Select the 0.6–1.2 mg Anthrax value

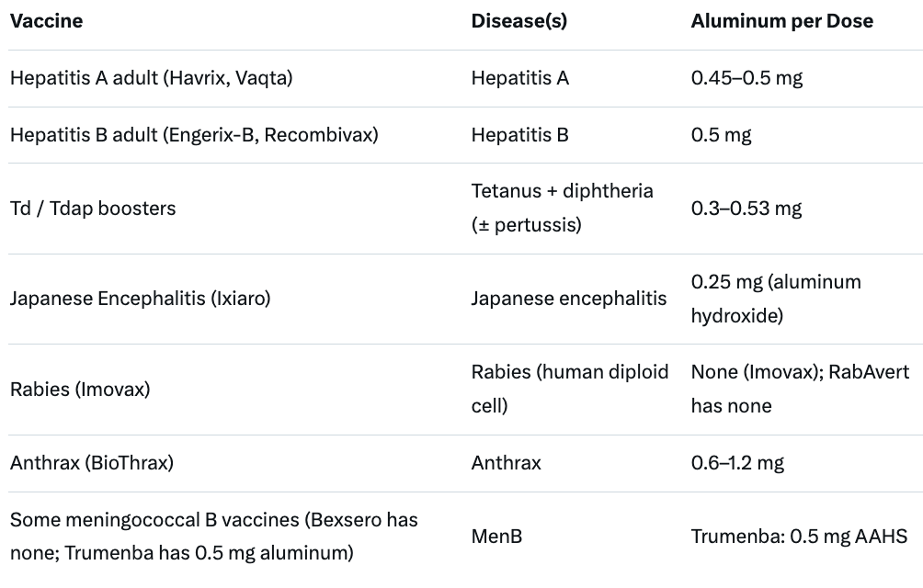click(x=737, y=463)
